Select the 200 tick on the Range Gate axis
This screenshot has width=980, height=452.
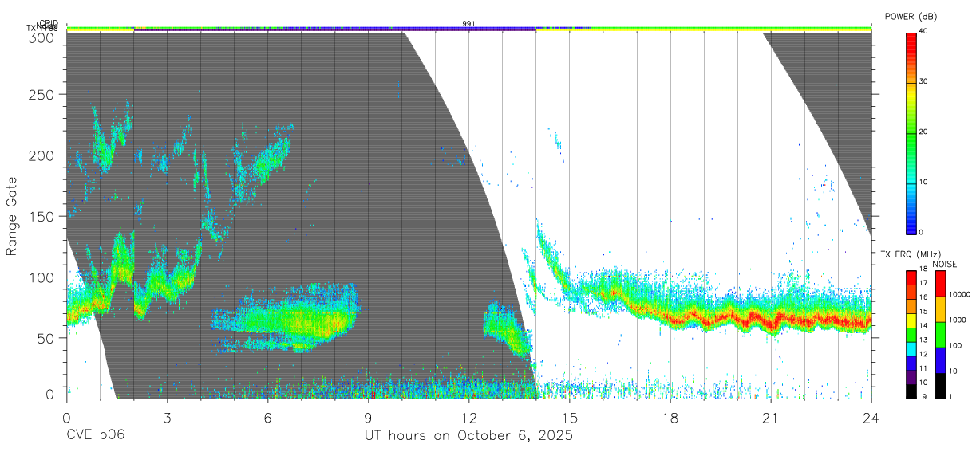[x=41, y=155]
